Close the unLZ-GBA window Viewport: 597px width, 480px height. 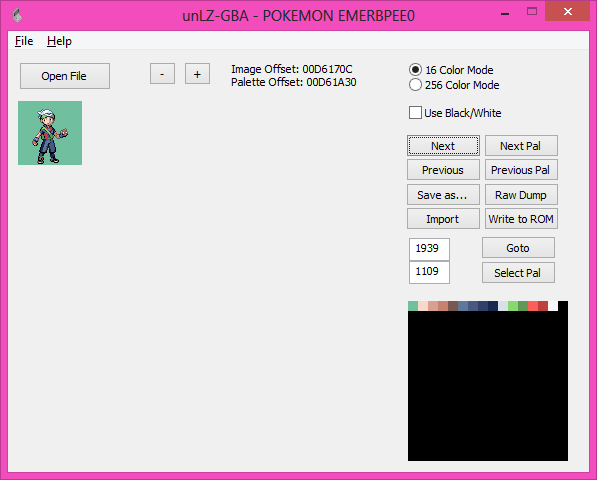click(567, 12)
